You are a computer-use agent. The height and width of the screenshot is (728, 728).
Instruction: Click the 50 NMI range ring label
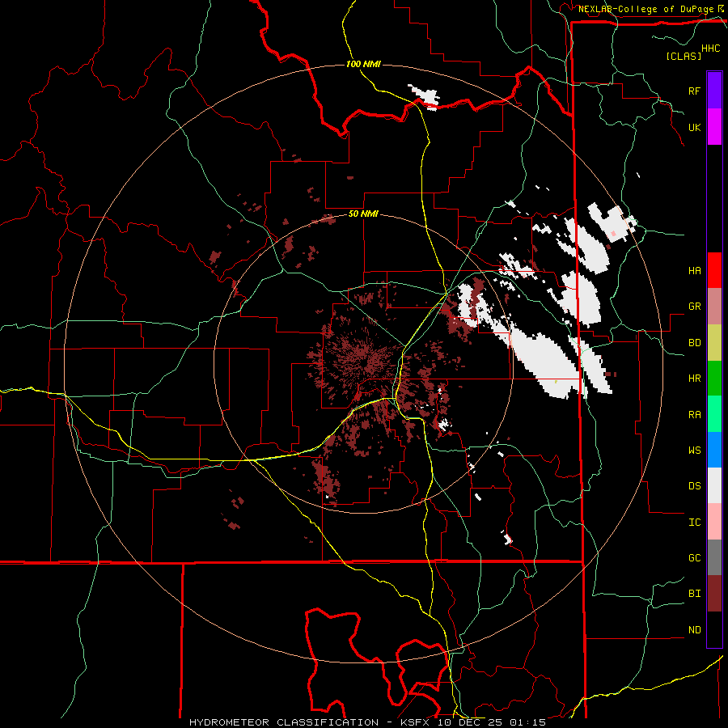click(x=363, y=214)
